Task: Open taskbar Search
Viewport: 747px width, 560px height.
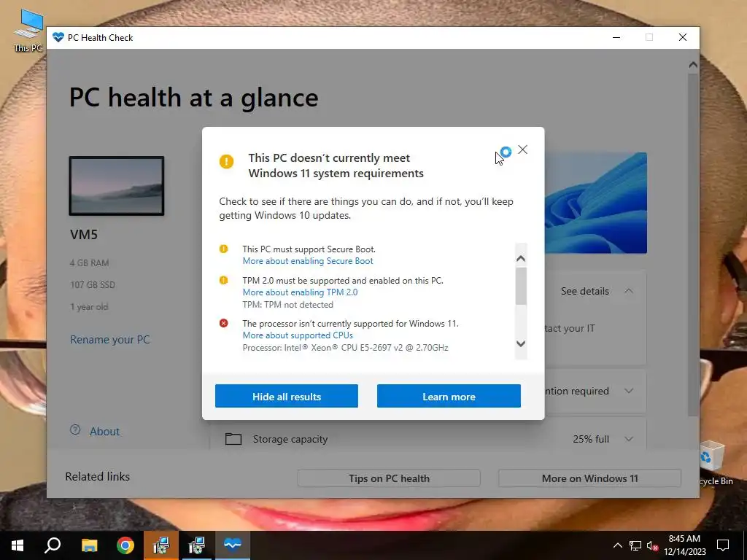Action: (53, 545)
